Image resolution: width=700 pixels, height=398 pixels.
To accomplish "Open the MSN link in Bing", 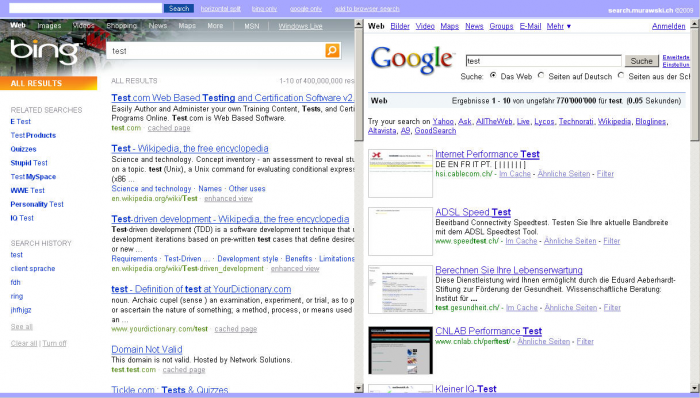I will 251,26.
